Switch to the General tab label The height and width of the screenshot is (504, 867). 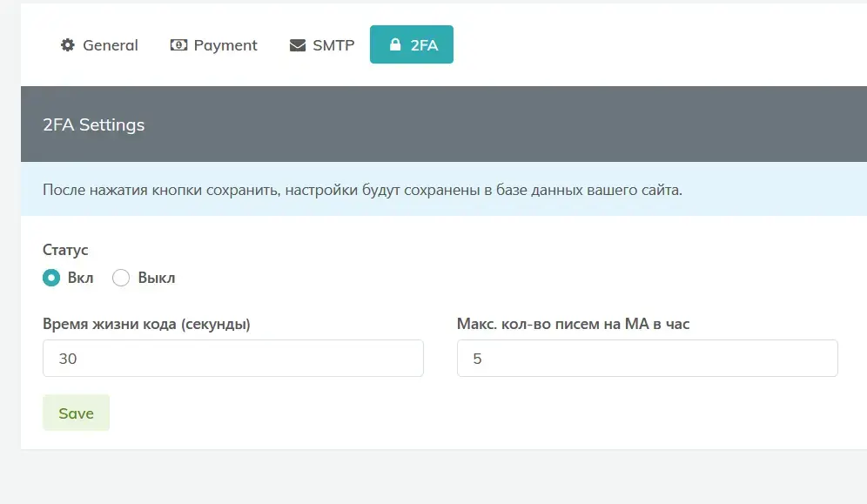[x=111, y=45]
